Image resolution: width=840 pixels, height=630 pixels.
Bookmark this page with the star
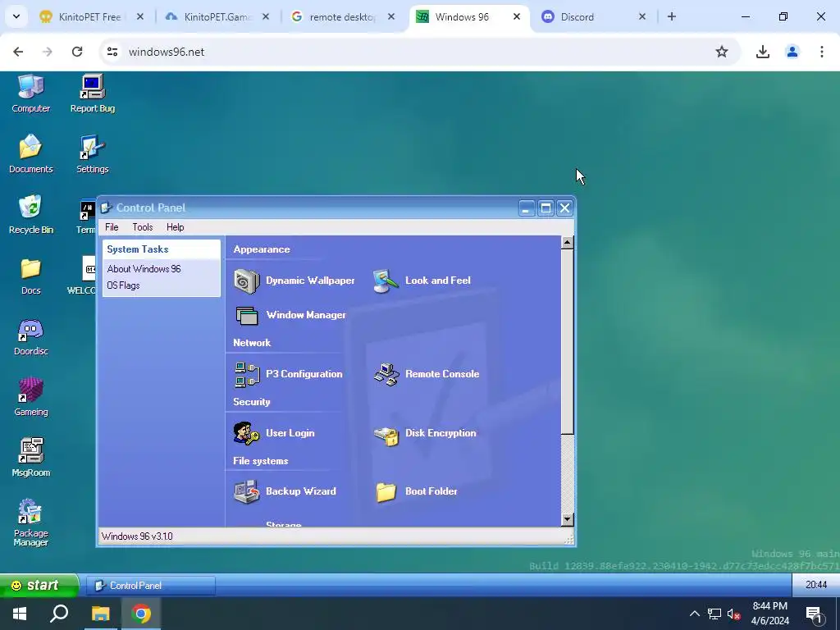722,52
